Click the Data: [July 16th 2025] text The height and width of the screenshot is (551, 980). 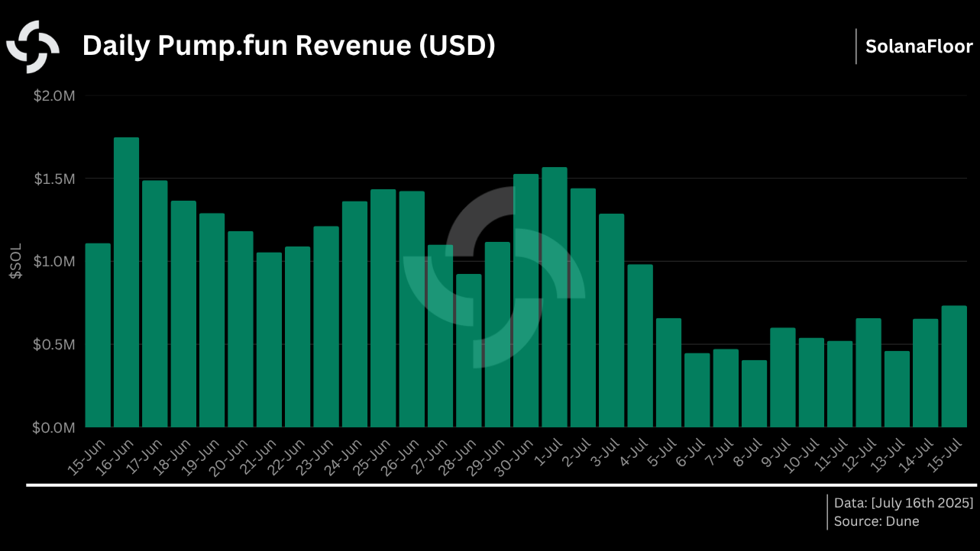click(x=904, y=503)
